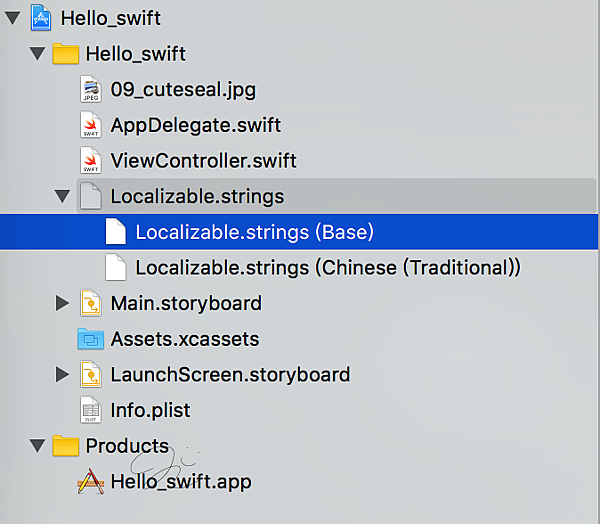Select the Products group label
This screenshot has width=600, height=524.
127,446
